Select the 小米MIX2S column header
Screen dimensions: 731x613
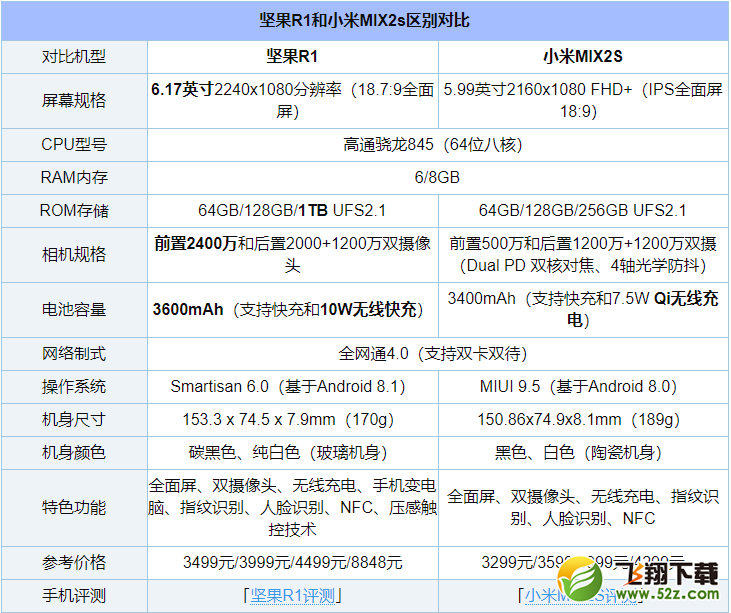(583, 56)
